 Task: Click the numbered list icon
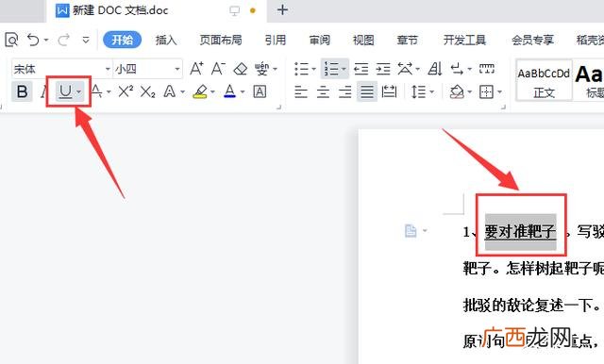click(331, 69)
